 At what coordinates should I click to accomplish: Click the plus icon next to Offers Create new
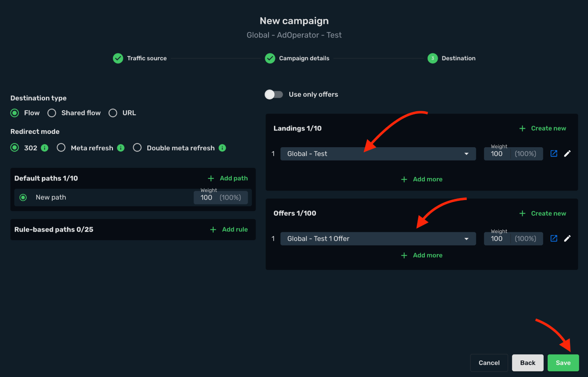pyautogui.click(x=522, y=213)
